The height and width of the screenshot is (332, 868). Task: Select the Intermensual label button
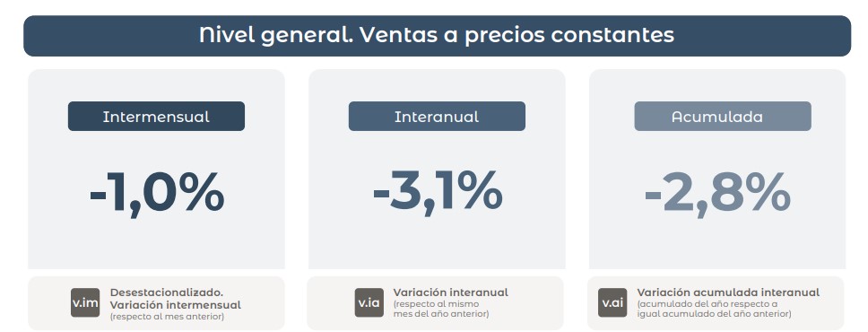[156, 117]
